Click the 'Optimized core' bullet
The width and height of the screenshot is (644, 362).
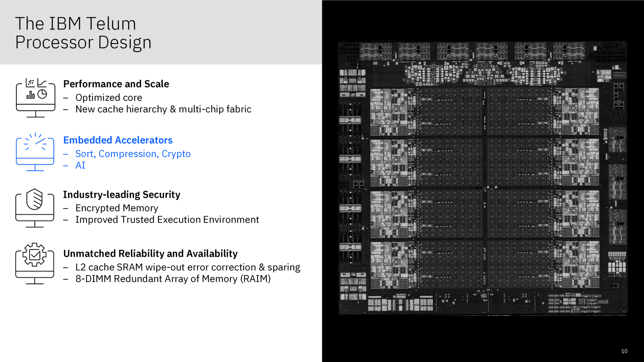pyautogui.click(x=109, y=98)
